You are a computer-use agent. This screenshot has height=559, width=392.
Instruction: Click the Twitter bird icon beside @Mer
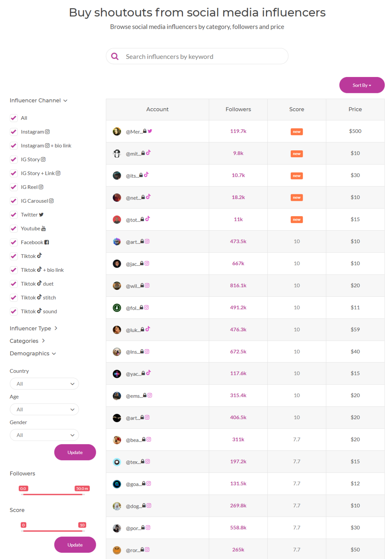click(150, 131)
